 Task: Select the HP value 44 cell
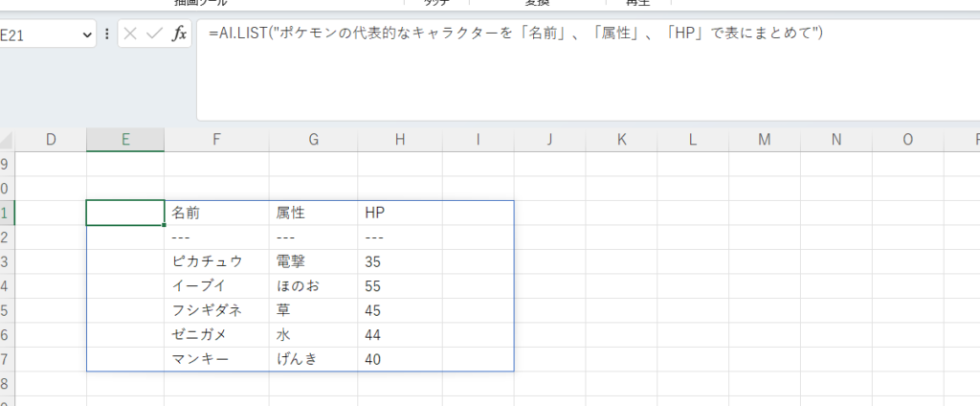pyautogui.click(x=400, y=335)
